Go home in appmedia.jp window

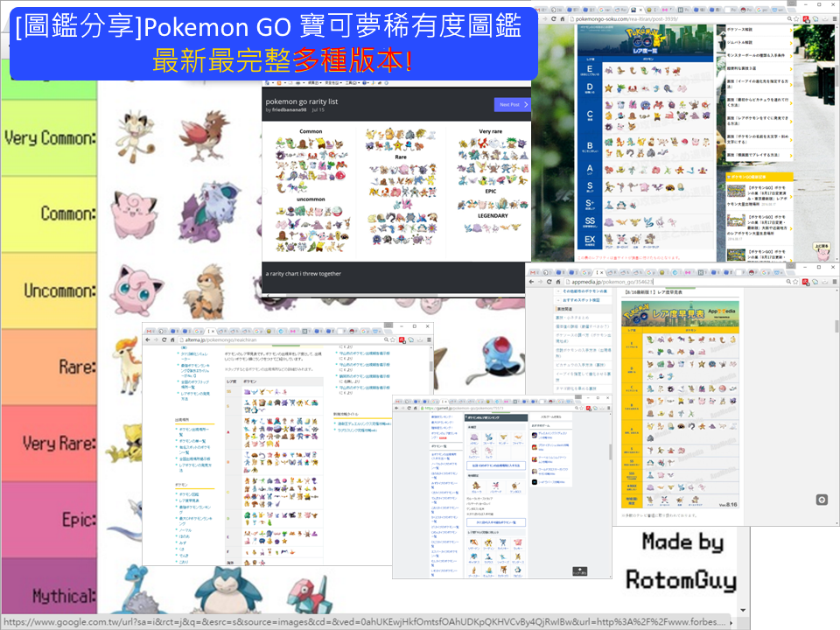click(558, 282)
